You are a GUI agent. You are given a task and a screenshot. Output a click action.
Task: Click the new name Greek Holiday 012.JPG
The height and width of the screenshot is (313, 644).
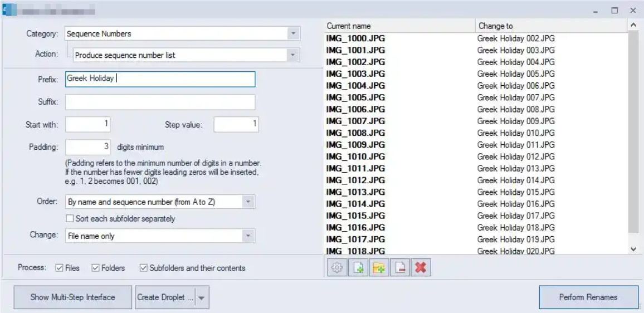click(516, 156)
